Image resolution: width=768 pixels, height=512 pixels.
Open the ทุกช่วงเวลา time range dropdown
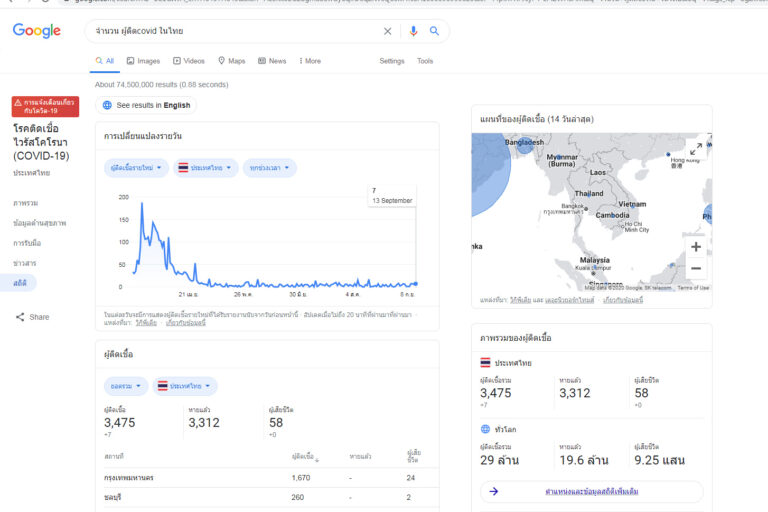coord(271,168)
